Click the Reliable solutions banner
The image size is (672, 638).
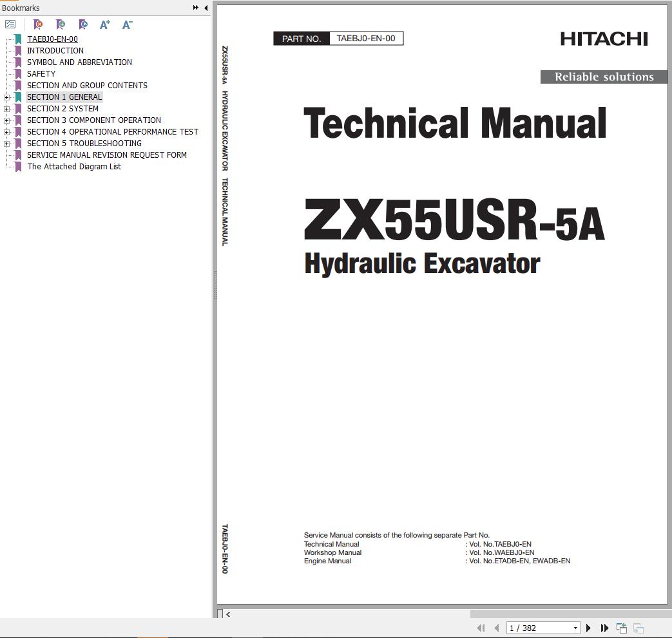pos(604,77)
